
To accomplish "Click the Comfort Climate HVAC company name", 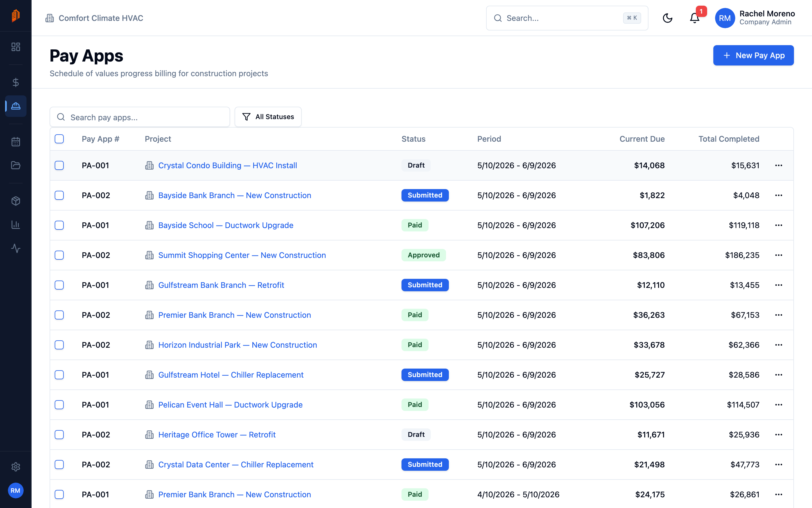I will tap(101, 18).
